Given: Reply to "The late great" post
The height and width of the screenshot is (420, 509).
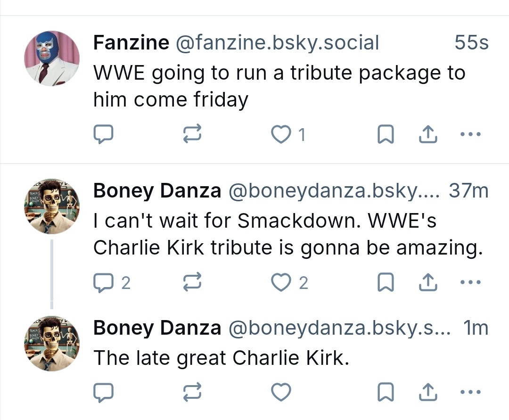Looking at the screenshot, I should coord(103,392).
